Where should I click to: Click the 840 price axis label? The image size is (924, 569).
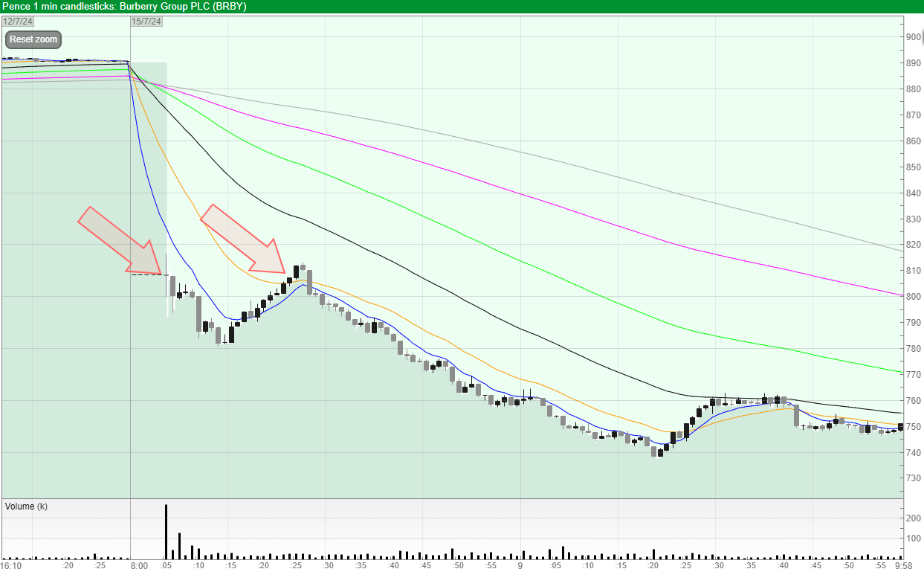[913, 193]
